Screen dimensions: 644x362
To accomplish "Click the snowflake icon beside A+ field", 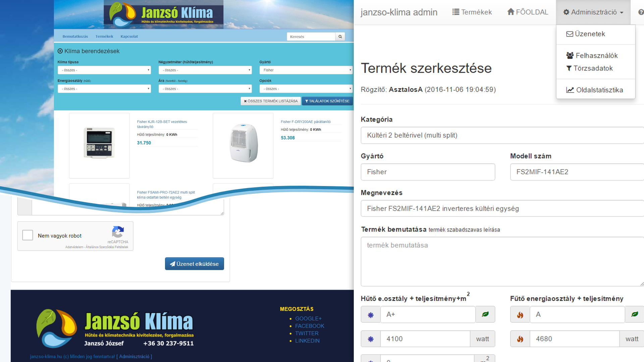I will click(x=371, y=314).
